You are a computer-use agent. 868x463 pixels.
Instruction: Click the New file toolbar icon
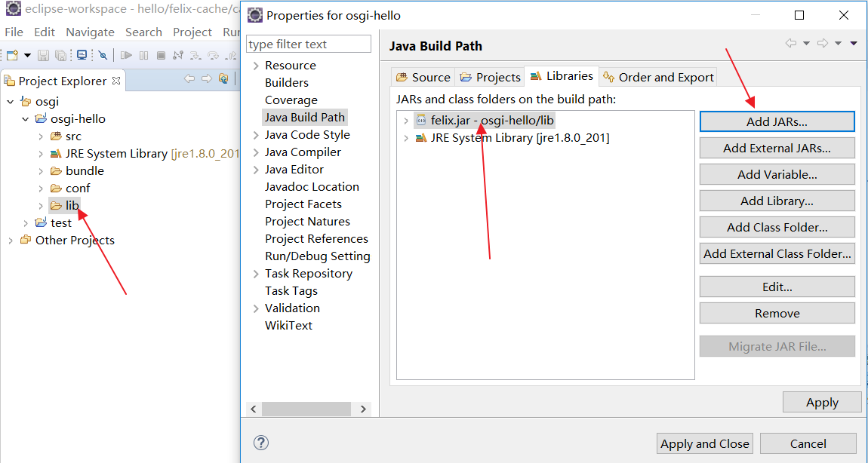pyautogui.click(x=12, y=55)
